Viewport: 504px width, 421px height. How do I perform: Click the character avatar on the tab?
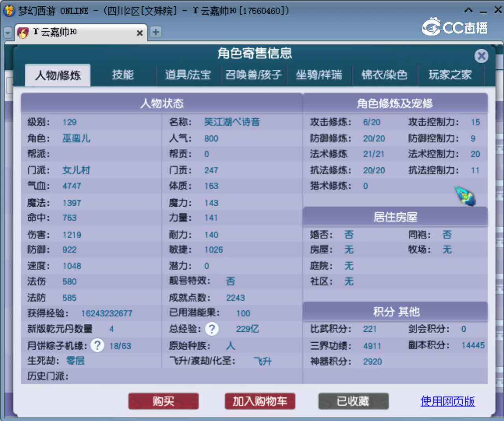23,32
